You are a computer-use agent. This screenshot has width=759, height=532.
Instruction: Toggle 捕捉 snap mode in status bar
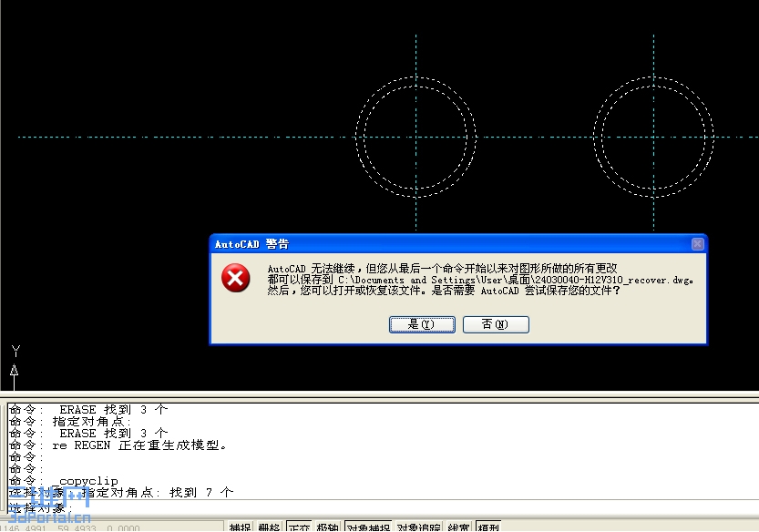[241, 527]
